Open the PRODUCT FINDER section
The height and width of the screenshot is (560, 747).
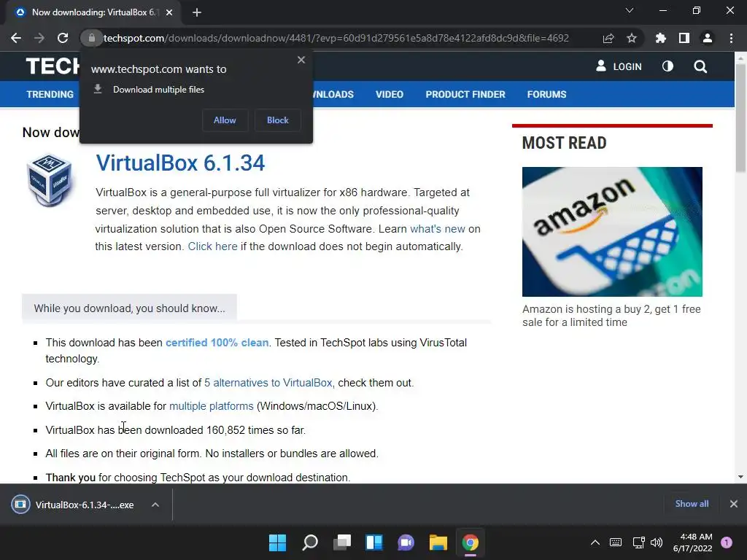tap(465, 94)
